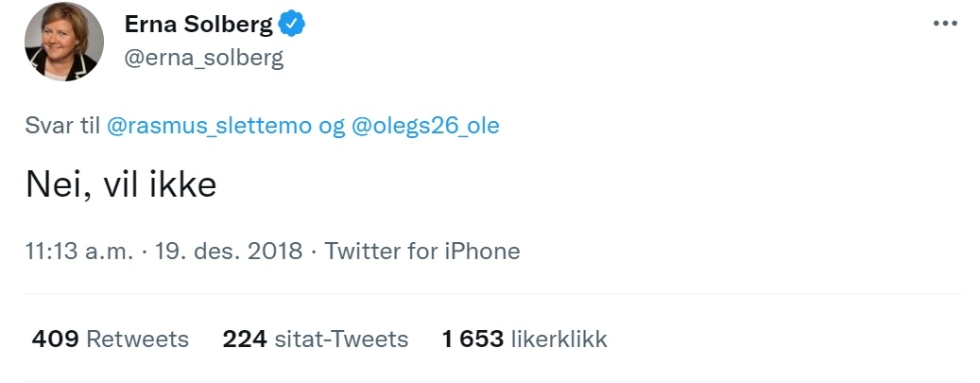Click the 224 quote count number
The height and width of the screenshot is (383, 980).
click(x=243, y=339)
